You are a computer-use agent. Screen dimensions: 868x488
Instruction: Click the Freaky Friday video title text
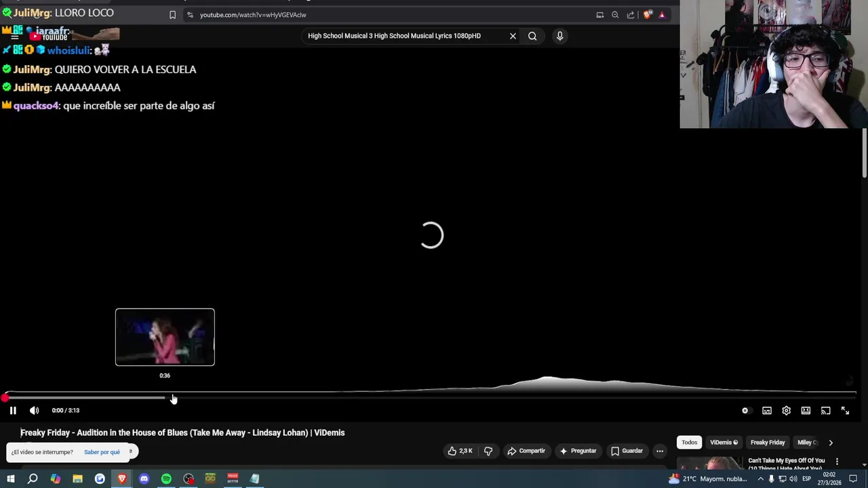182,432
